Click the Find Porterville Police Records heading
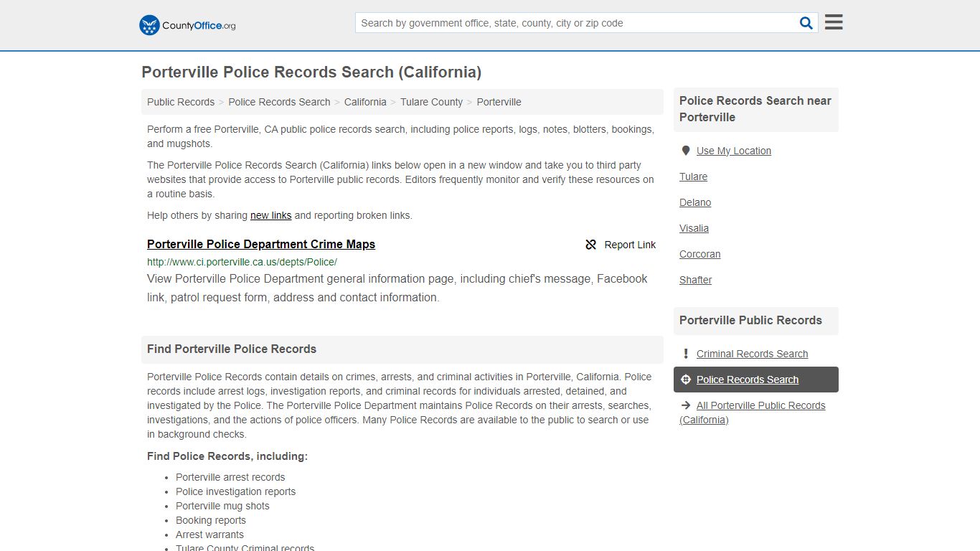Screen dimensions: 980x551 (232, 349)
